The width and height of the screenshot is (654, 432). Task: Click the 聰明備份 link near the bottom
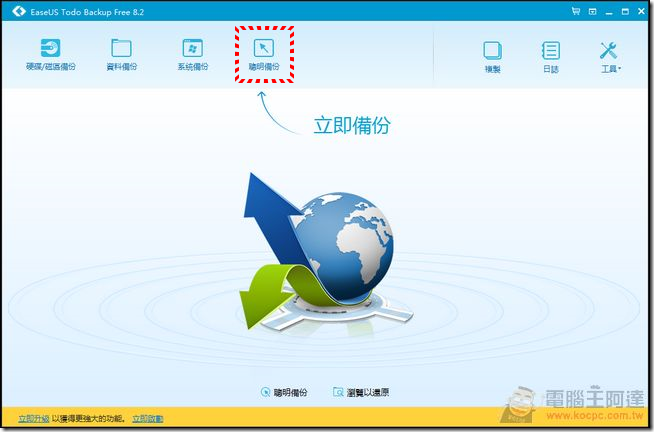click(284, 392)
